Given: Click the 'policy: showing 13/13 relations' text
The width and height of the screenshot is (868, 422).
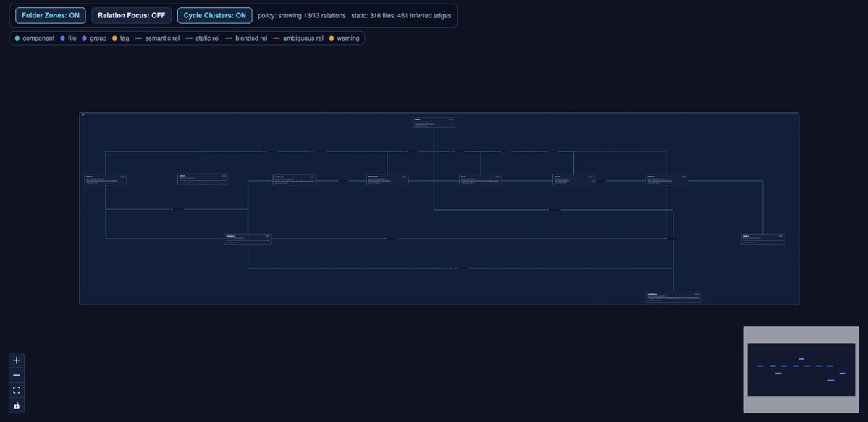Looking at the screenshot, I should tap(302, 15).
